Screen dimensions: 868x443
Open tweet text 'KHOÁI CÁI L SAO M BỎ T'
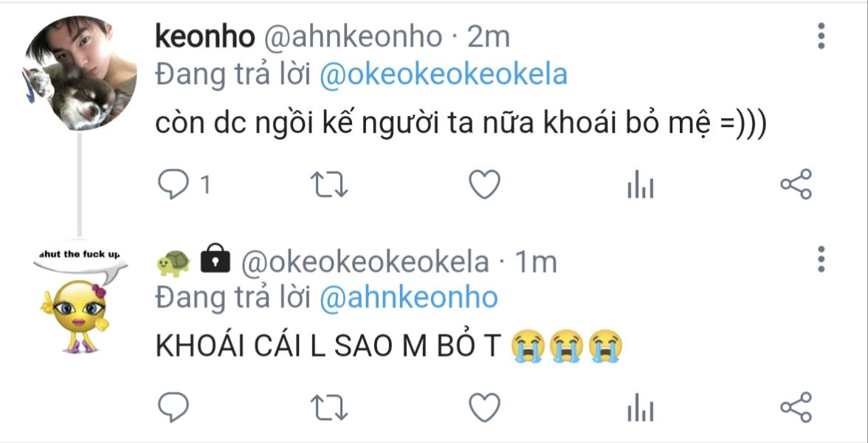click(x=328, y=347)
